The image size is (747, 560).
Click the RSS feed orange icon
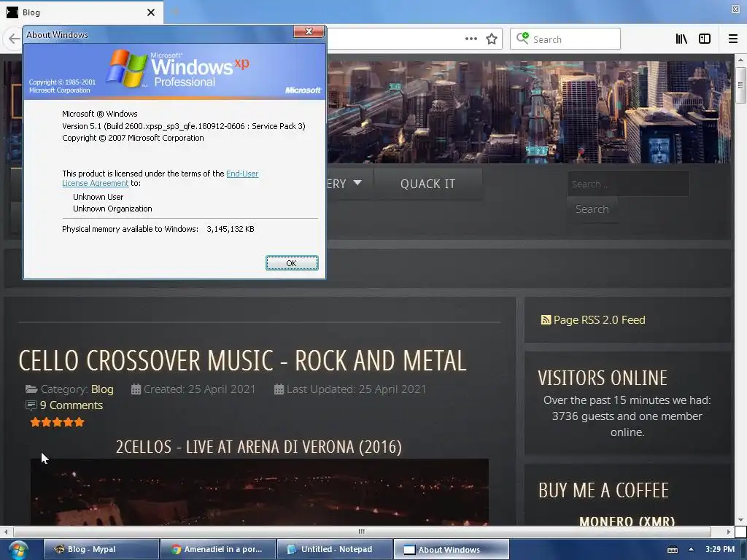546,320
